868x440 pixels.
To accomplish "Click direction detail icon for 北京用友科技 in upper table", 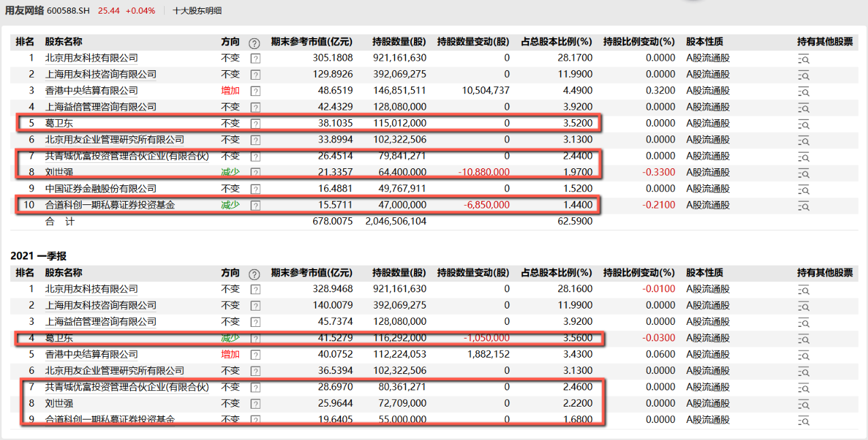I will [255, 59].
